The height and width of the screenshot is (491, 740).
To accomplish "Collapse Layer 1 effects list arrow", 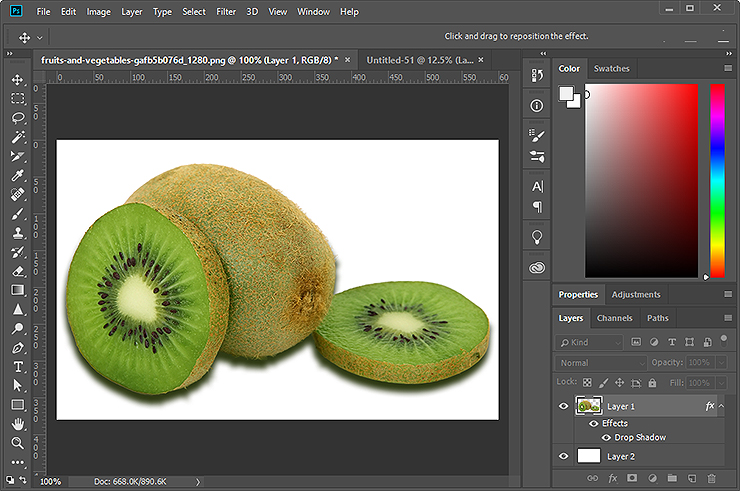I will [722, 406].
